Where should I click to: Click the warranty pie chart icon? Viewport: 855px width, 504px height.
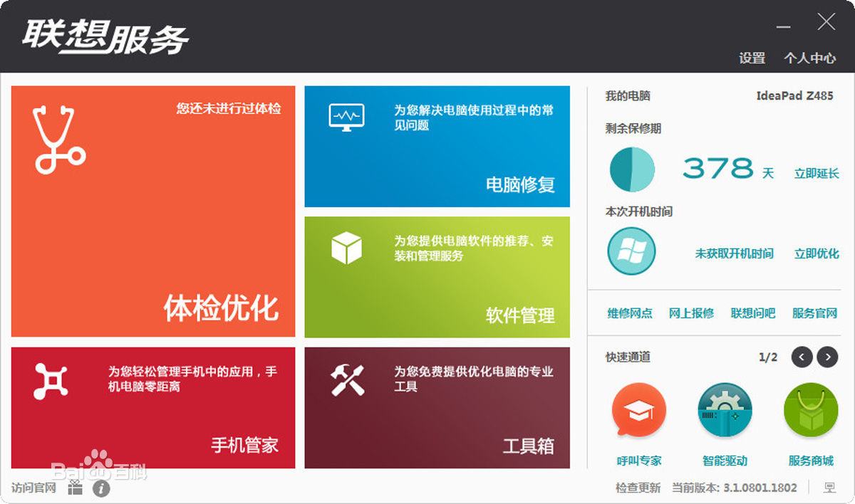pyautogui.click(x=631, y=169)
